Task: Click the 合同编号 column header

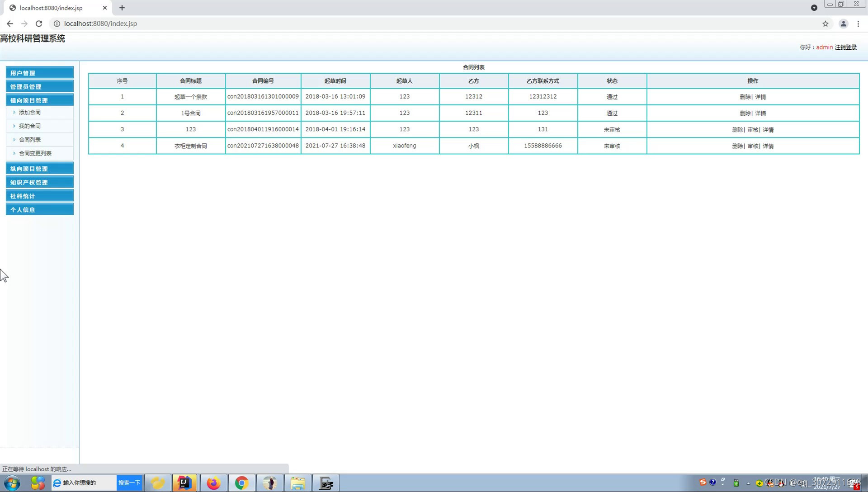Action: click(263, 81)
